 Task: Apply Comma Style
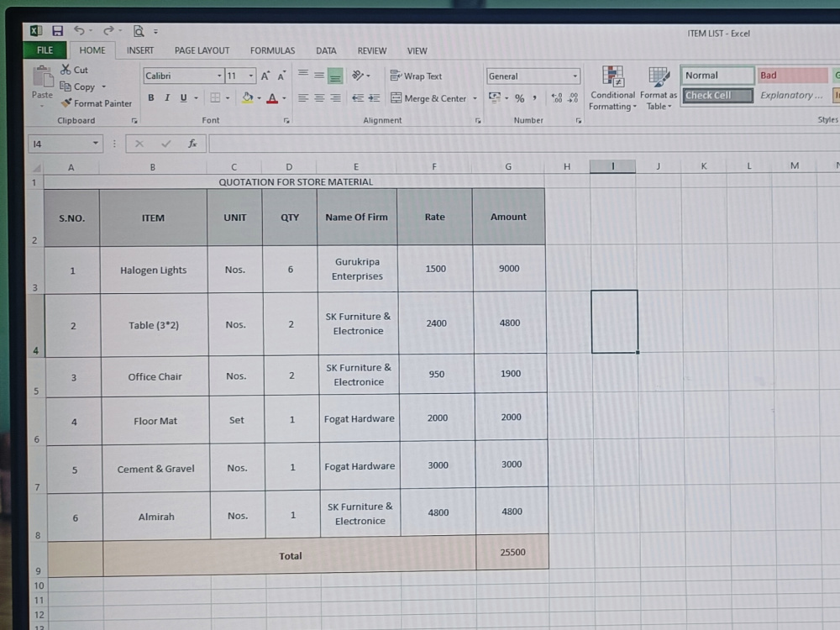click(x=534, y=98)
